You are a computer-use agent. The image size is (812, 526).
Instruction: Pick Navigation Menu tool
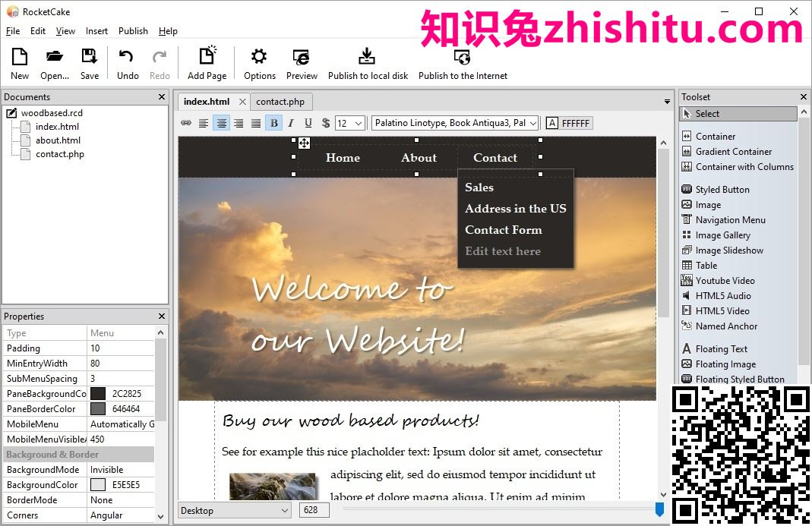[723, 219]
